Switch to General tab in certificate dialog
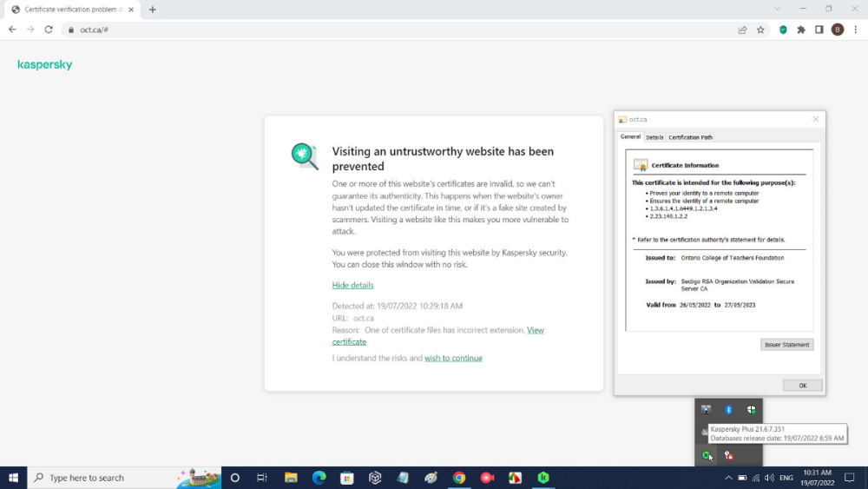Viewport: 868px width, 489px height. pyautogui.click(x=630, y=136)
